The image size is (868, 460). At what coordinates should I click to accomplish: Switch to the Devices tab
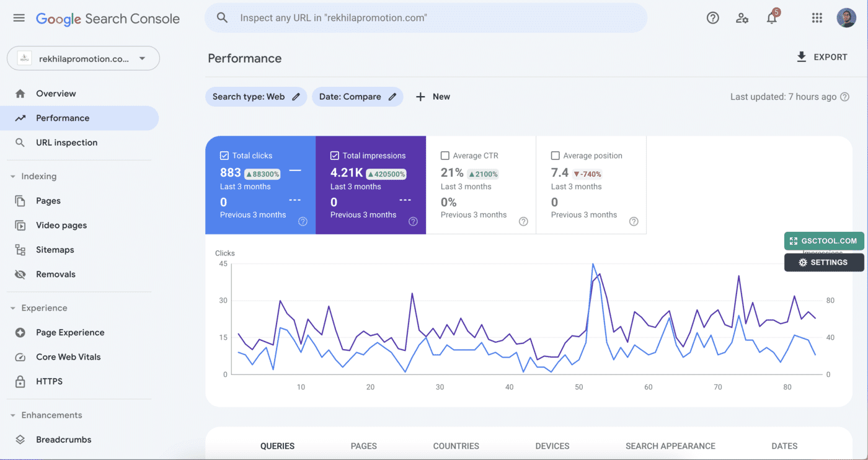tap(552, 446)
